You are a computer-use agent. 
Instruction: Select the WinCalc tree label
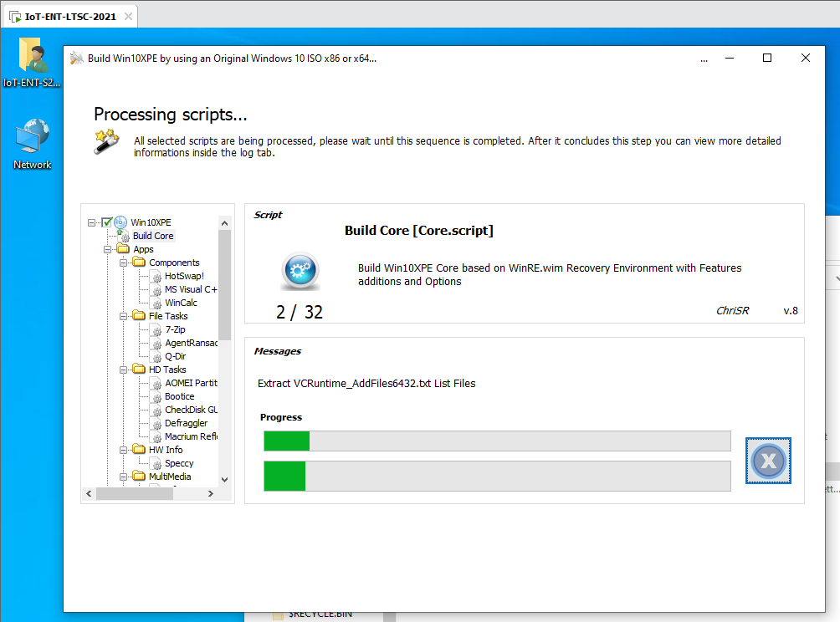[x=181, y=303]
